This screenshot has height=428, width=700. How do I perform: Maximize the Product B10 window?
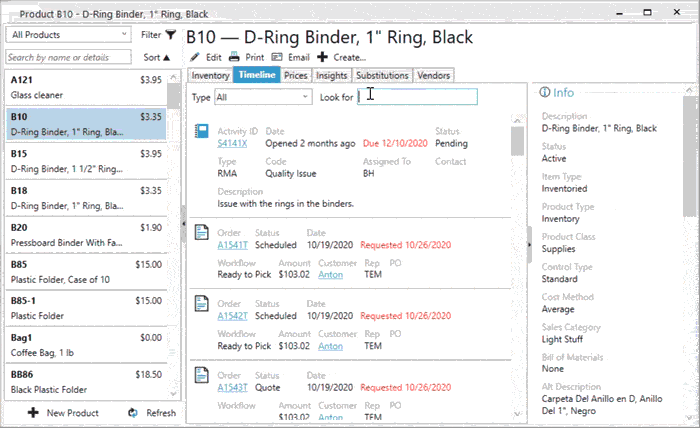pos(647,12)
